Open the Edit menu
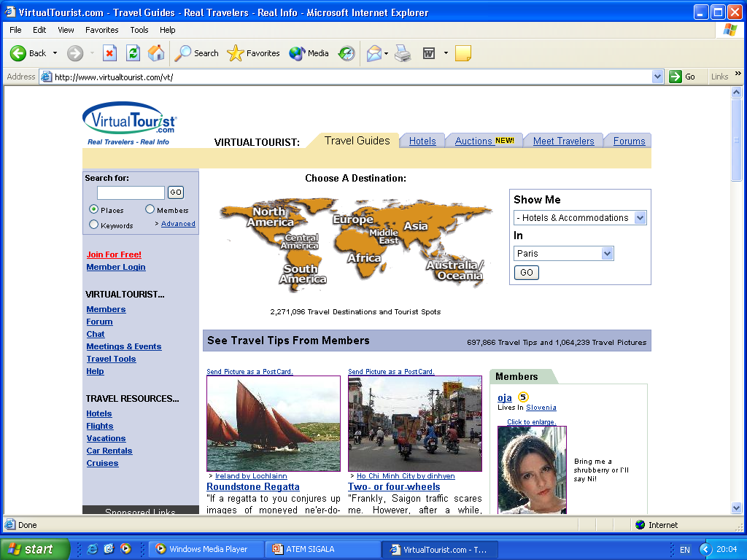 [39, 30]
